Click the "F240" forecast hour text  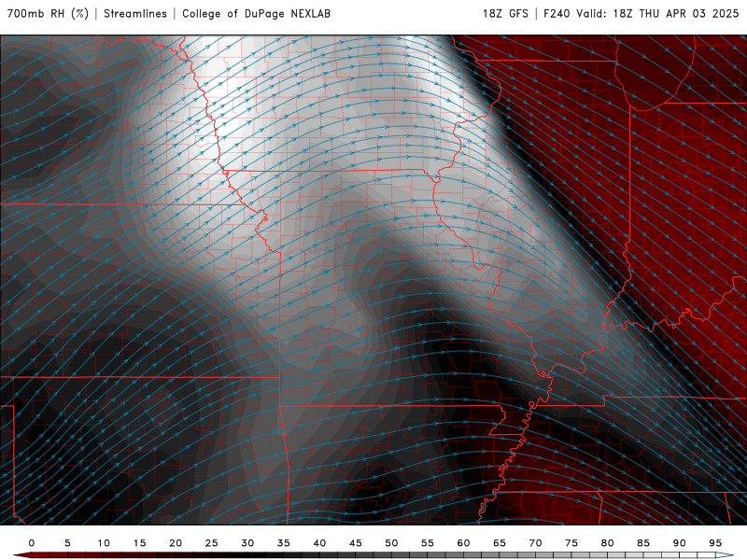click(557, 14)
